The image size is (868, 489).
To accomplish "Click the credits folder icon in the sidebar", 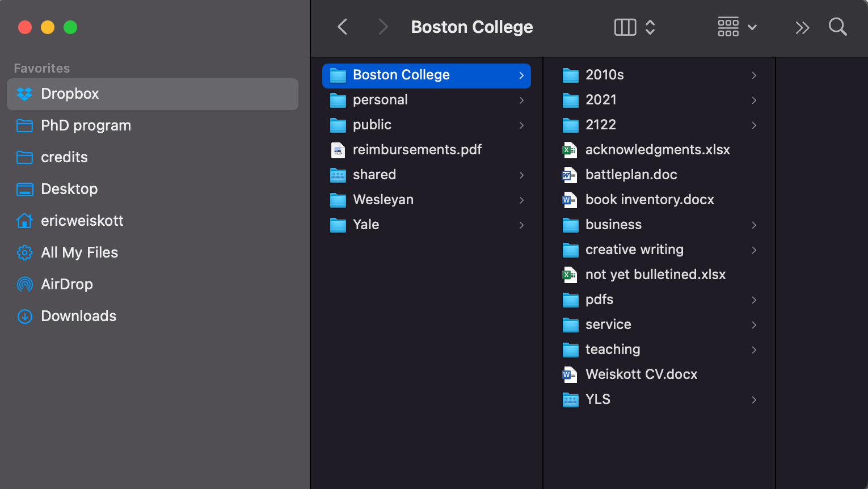I will point(24,157).
